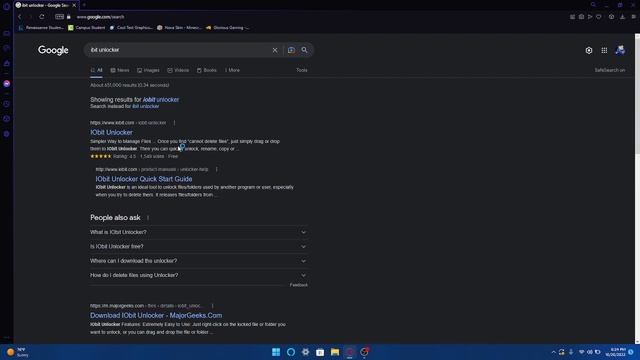This screenshot has height=360, width=640.
Task: Open the Cool Text Graphics bookmark
Action: 131,28
